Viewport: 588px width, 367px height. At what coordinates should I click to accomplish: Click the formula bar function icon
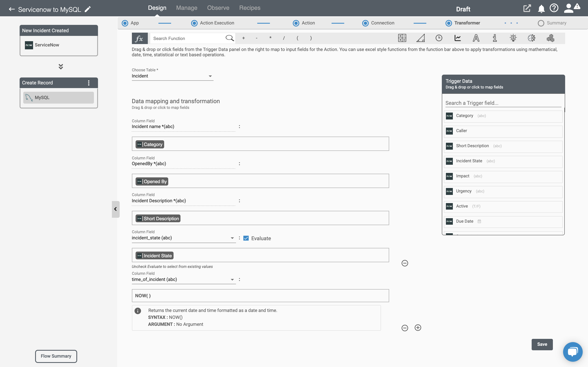click(139, 38)
